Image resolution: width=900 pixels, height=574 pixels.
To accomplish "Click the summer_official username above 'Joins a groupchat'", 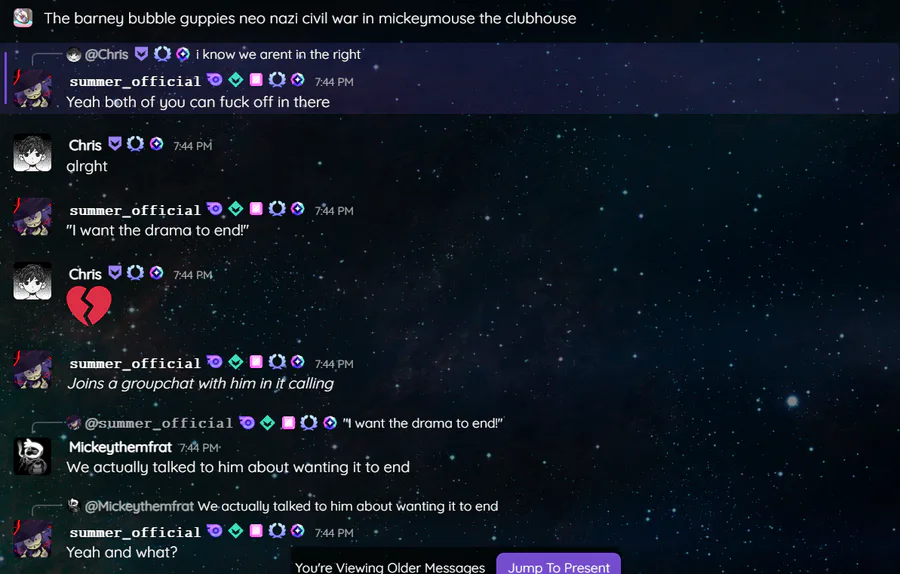I will coord(135,363).
